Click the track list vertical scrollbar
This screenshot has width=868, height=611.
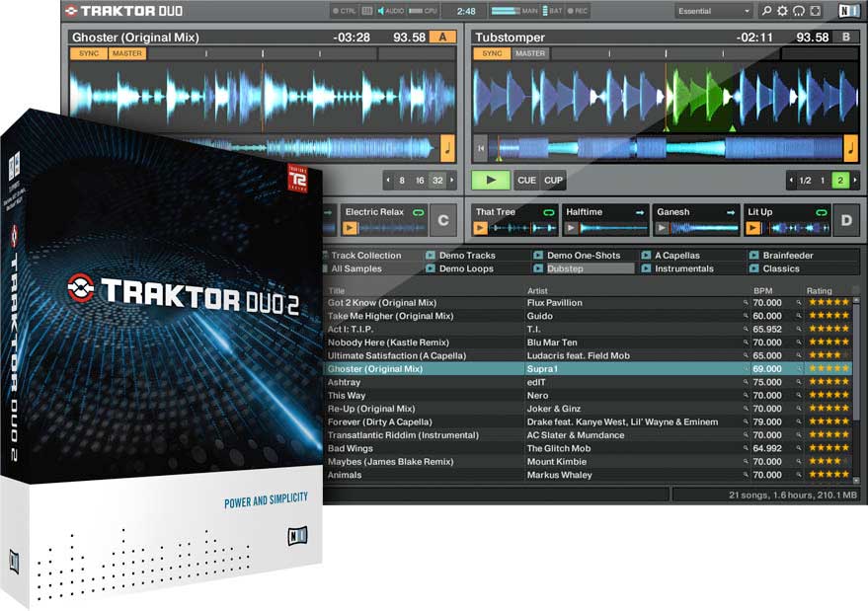click(x=857, y=390)
